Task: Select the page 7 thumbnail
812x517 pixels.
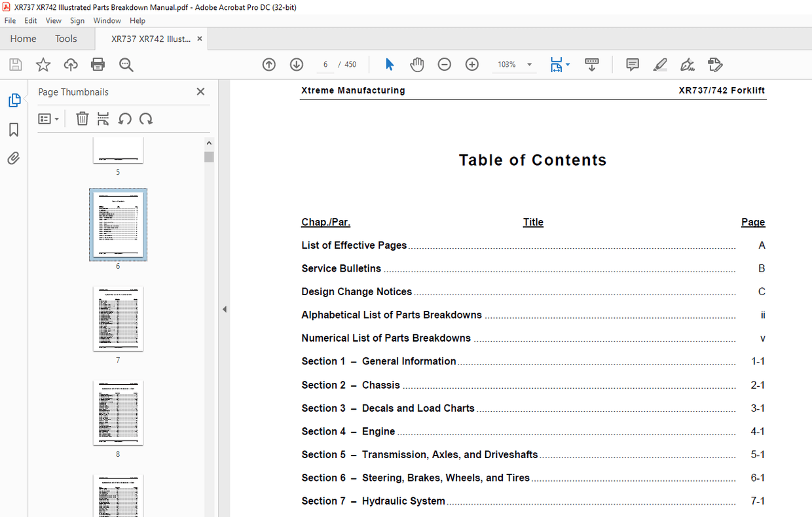Action: pos(118,319)
